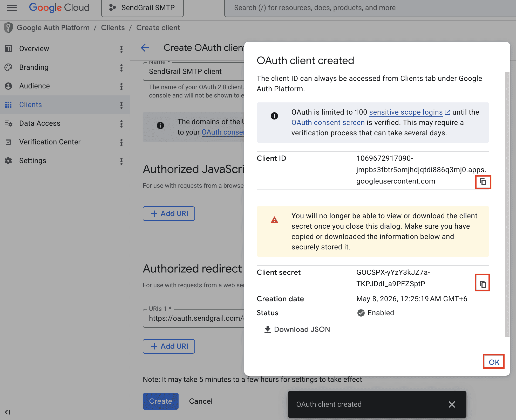The image size is (516, 420).
Task: Click the Client secret value text
Action: (x=393, y=278)
